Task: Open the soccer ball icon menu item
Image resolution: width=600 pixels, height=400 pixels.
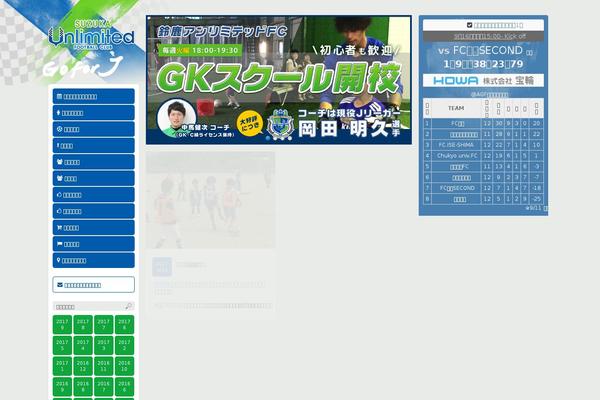Action: click(93, 129)
